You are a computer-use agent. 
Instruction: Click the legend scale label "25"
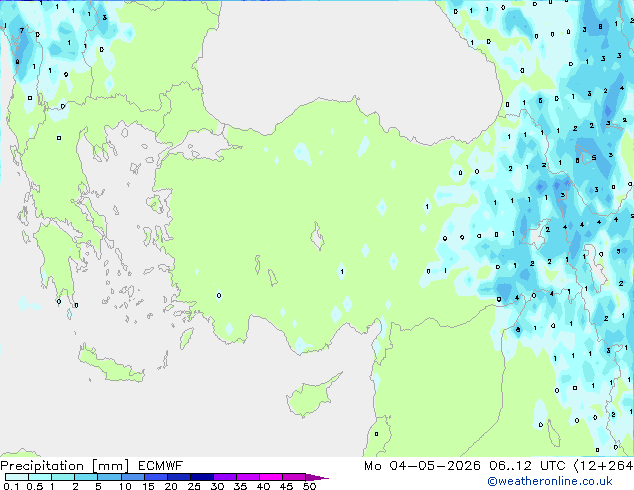click(x=194, y=486)
